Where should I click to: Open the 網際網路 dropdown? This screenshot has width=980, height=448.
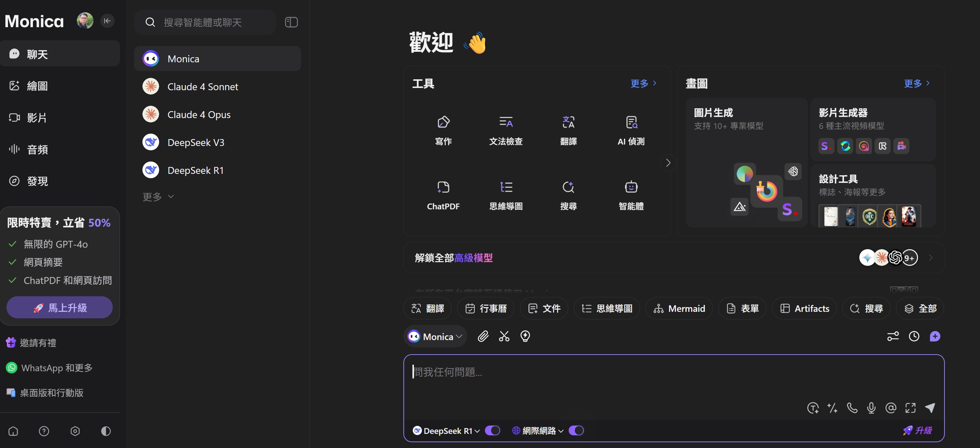537,431
